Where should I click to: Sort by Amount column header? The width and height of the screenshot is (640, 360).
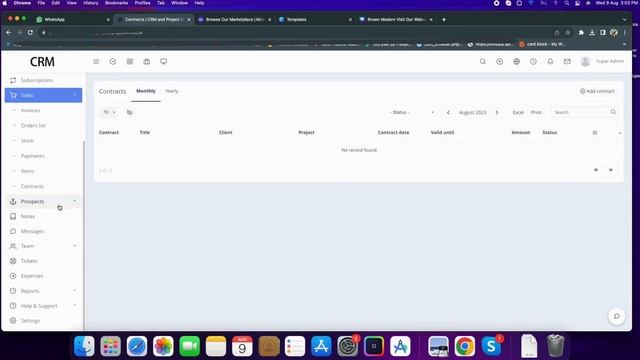tap(521, 133)
